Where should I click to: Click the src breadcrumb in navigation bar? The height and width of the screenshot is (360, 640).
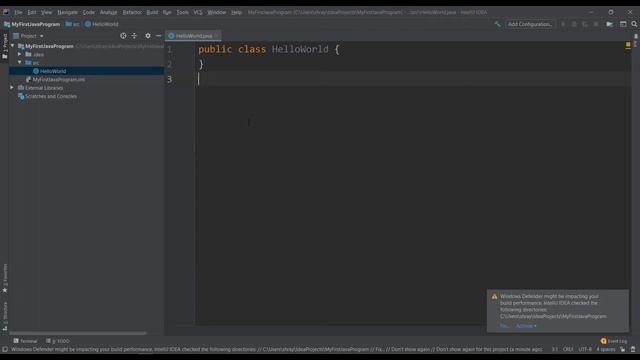pos(73,24)
